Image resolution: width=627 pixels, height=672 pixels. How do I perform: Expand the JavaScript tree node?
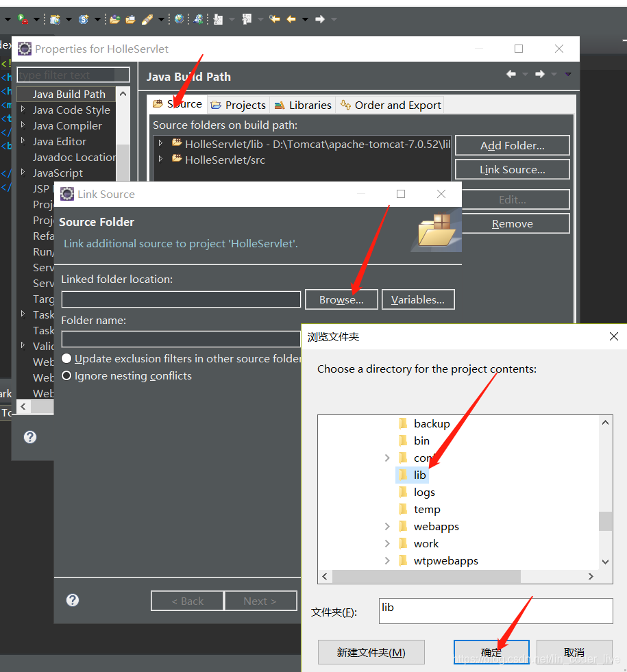tap(23, 173)
